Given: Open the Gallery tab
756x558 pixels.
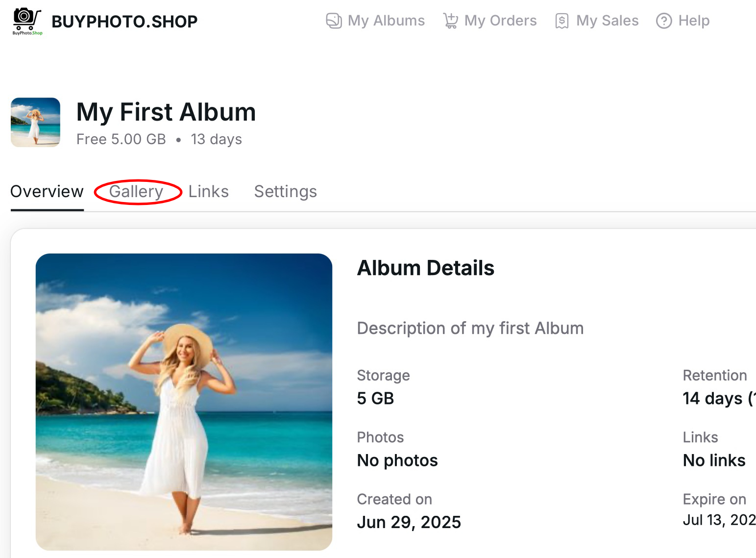Looking at the screenshot, I should 136,192.
